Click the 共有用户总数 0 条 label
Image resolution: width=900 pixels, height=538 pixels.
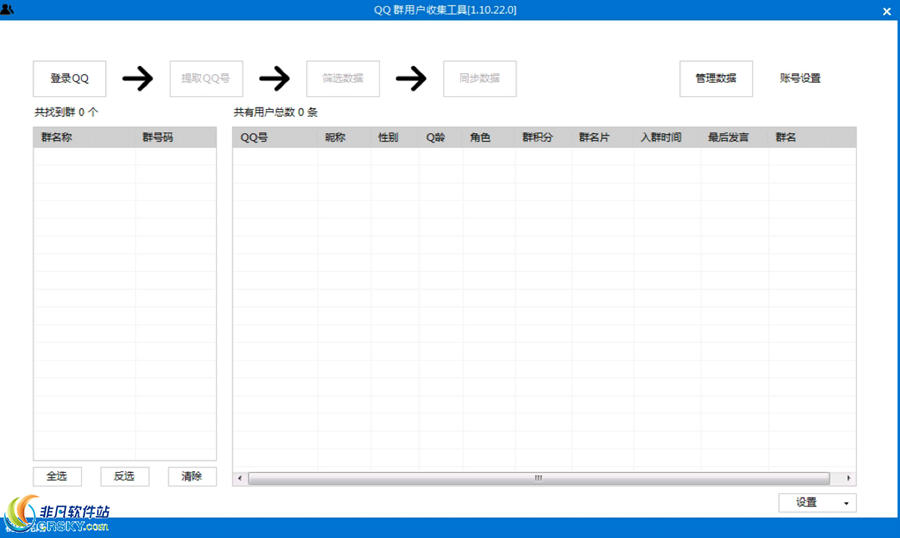click(276, 112)
